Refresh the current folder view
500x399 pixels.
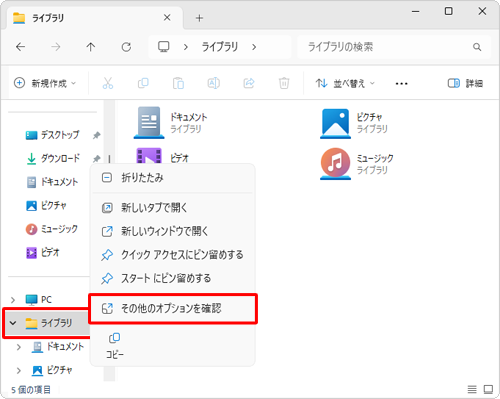[x=126, y=47]
